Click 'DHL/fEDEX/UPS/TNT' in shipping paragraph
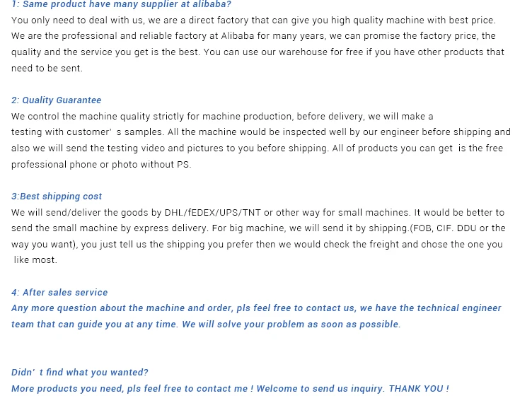Image resolution: width=532 pixels, height=403 pixels. click(x=213, y=213)
